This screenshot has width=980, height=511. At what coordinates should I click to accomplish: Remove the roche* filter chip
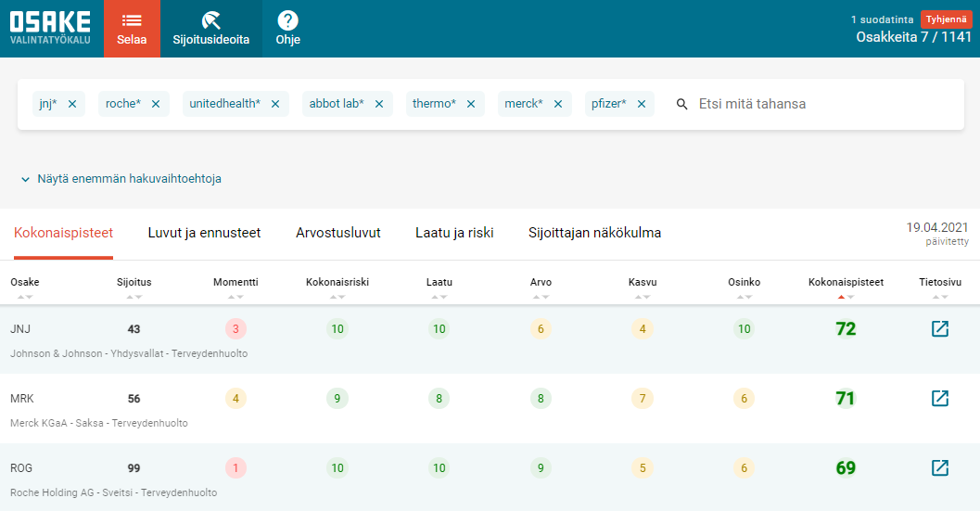[156, 104]
